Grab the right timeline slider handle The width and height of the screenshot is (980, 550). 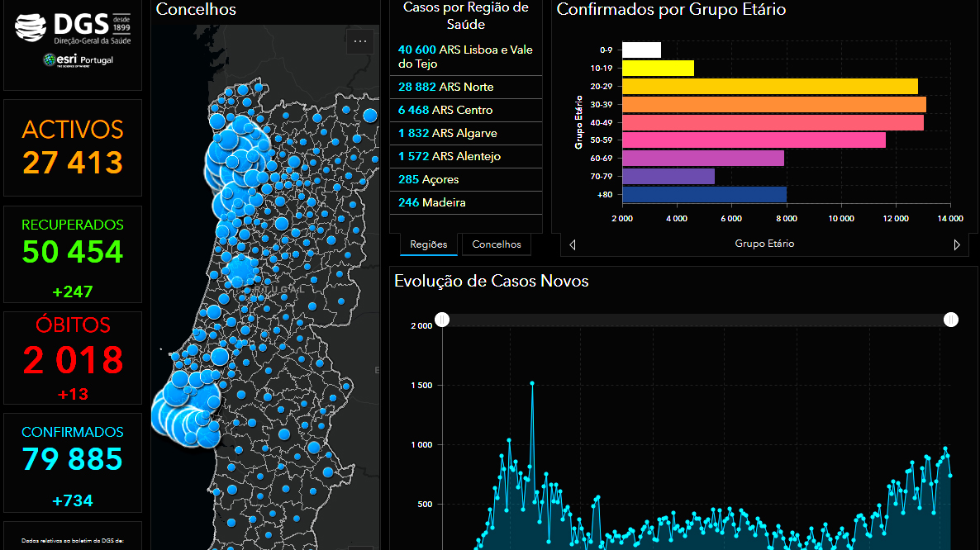click(x=950, y=320)
